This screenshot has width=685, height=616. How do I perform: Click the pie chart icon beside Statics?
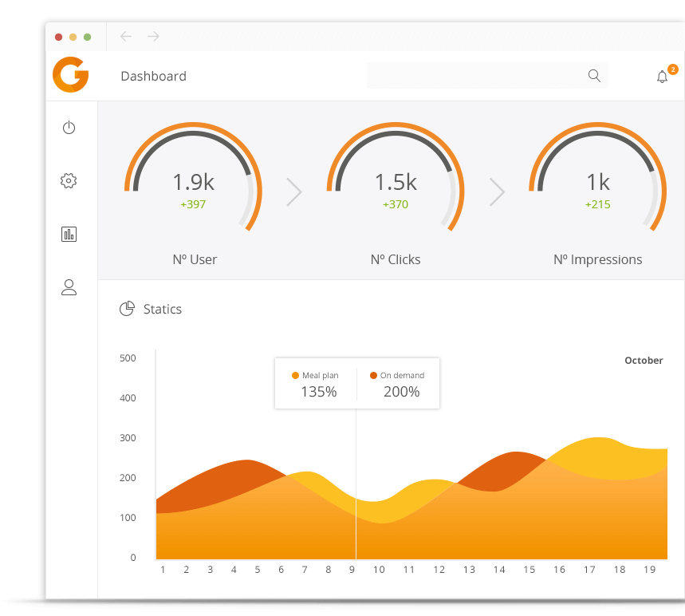[127, 309]
